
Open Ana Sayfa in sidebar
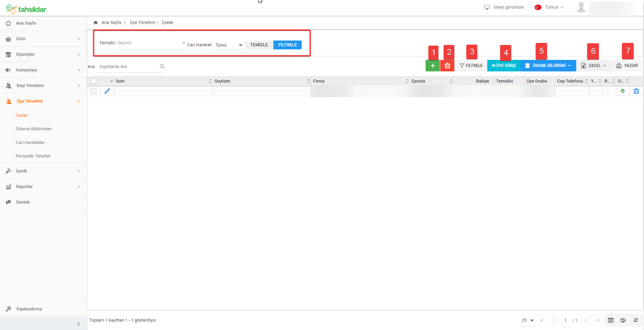[x=43, y=23]
